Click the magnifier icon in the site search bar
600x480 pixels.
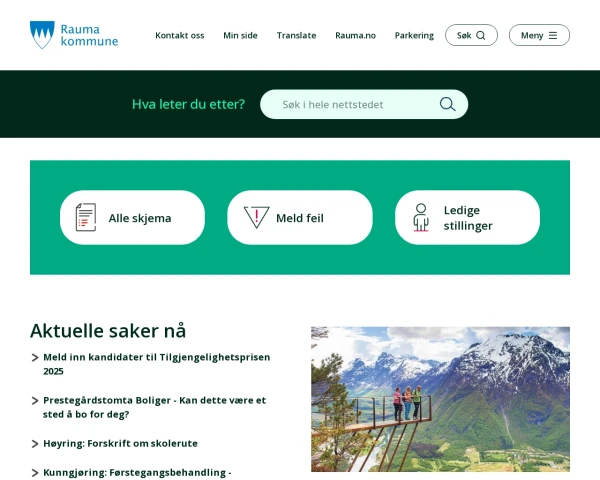(x=447, y=104)
